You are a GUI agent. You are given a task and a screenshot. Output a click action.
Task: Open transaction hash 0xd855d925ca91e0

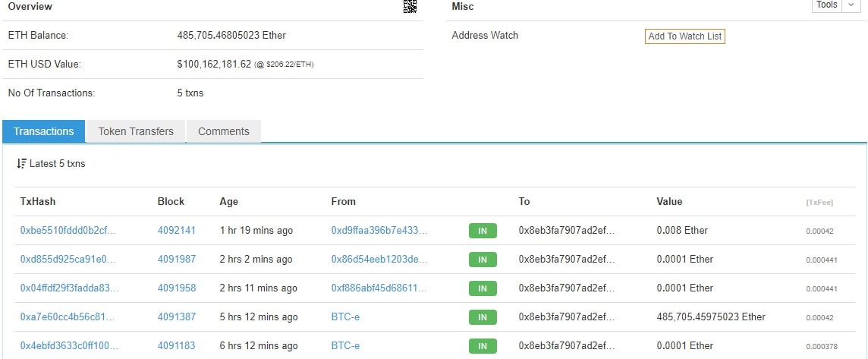point(68,259)
